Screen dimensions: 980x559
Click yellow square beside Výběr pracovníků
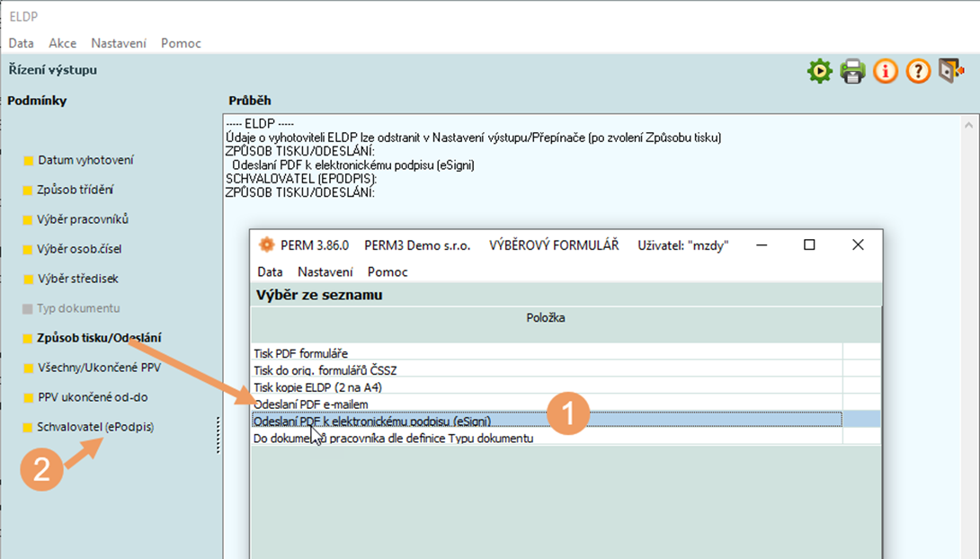click(x=28, y=220)
